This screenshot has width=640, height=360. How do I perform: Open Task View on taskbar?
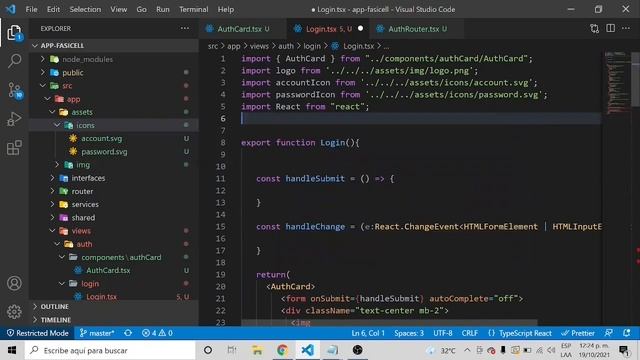coord(231,350)
